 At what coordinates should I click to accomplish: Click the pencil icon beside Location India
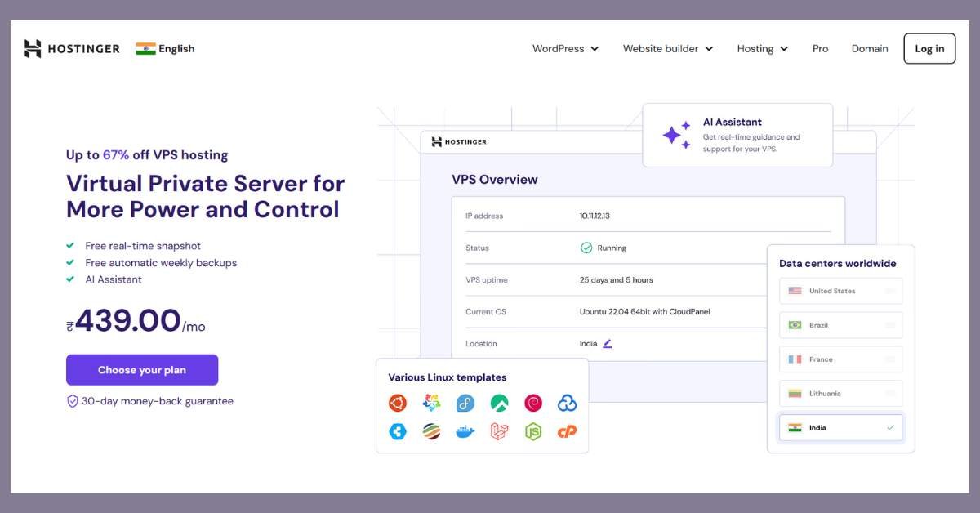point(607,344)
